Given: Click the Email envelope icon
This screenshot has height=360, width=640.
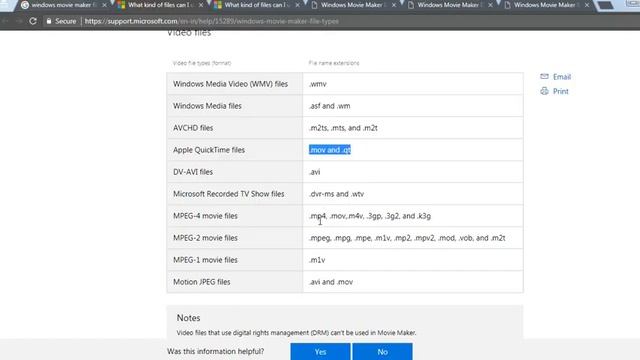Looking at the screenshot, I should [544, 76].
